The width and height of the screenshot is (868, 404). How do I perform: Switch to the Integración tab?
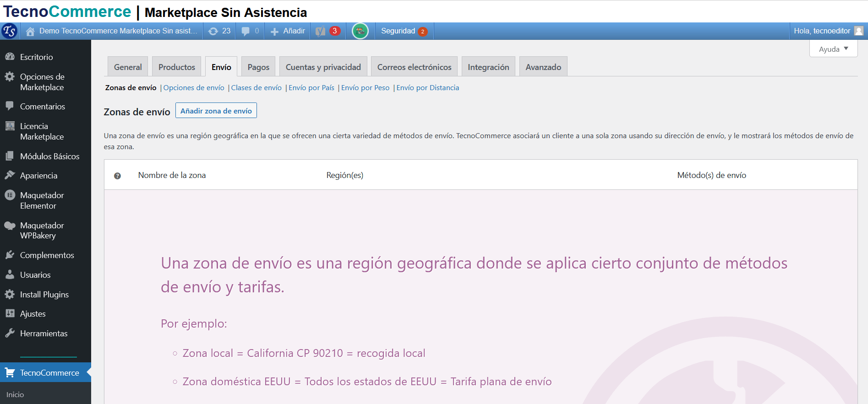(488, 67)
